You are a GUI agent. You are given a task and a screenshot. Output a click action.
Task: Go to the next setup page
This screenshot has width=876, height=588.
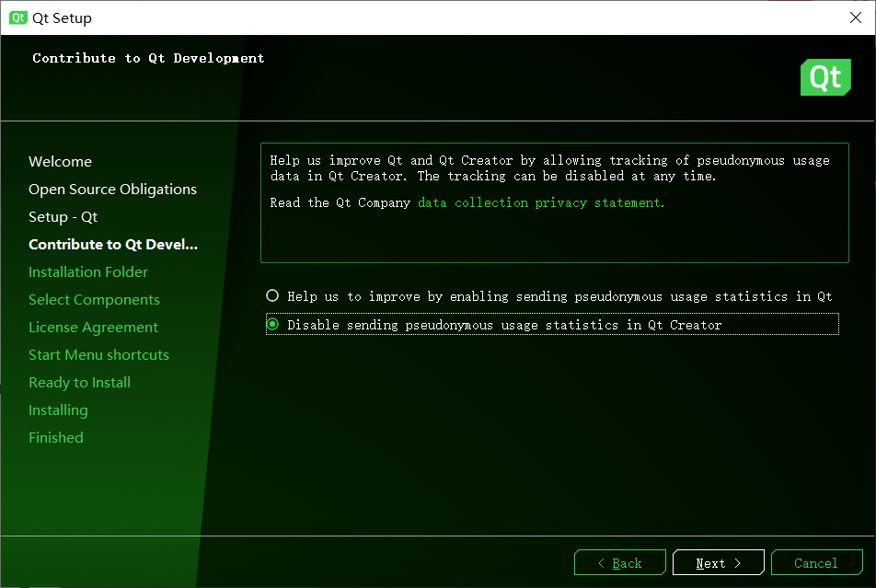(x=718, y=562)
